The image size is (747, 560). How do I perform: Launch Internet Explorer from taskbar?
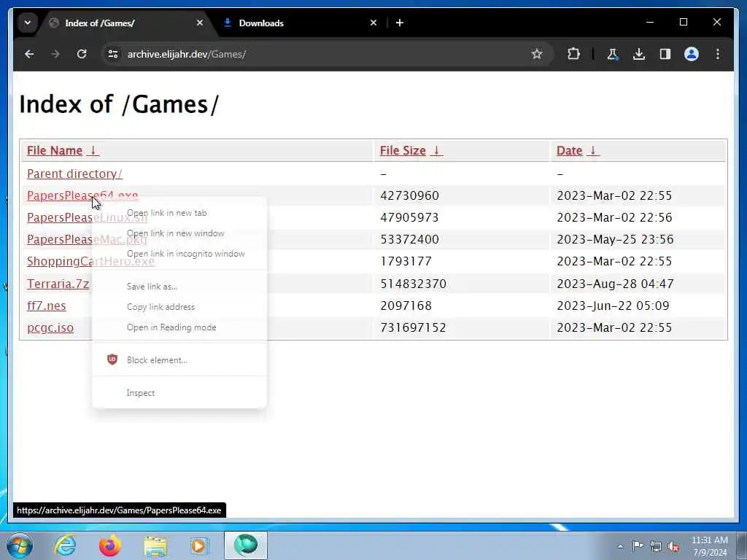point(65,545)
